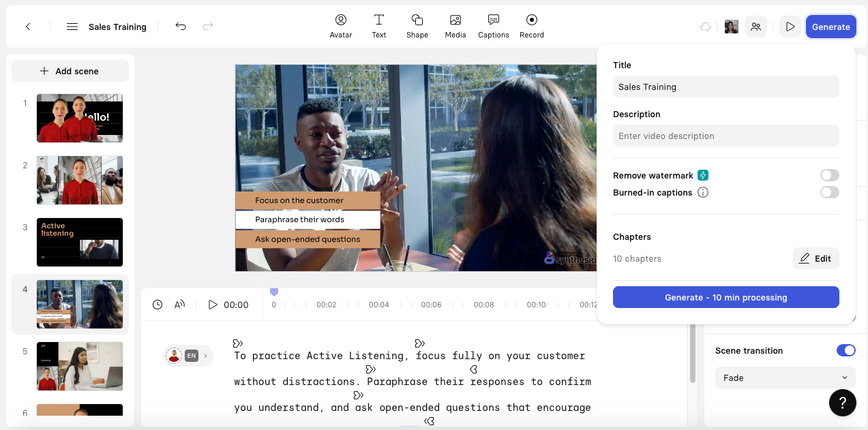The image size is (868, 430).
Task: Open the Media tool
Action: pyautogui.click(x=455, y=26)
